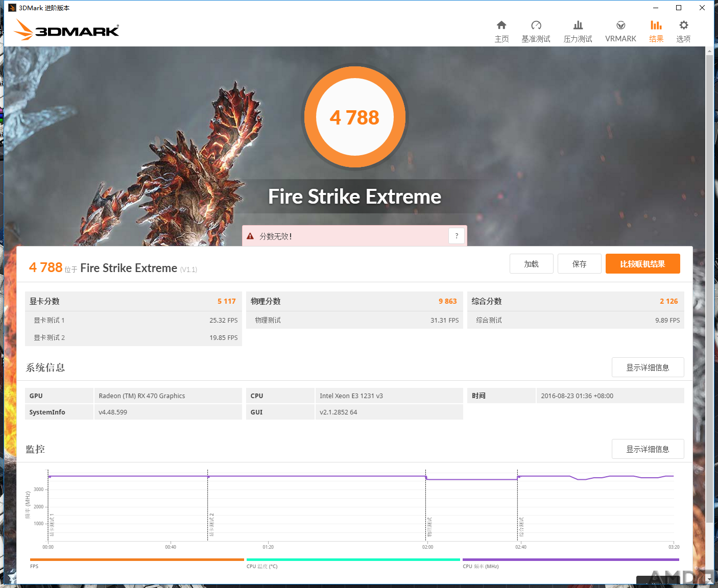Show monitoring details via 显示详细信息
The width and height of the screenshot is (718, 588).
pos(648,449)
